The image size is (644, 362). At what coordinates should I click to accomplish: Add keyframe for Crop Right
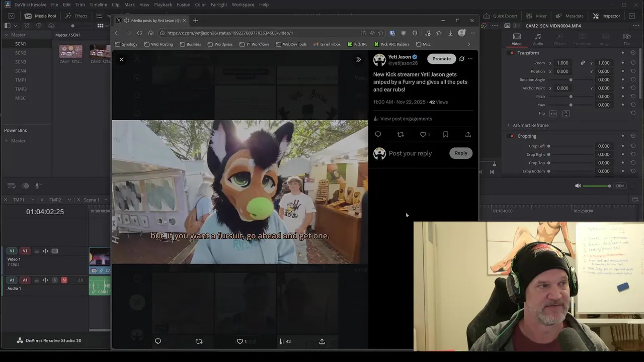tap(623, 154)
